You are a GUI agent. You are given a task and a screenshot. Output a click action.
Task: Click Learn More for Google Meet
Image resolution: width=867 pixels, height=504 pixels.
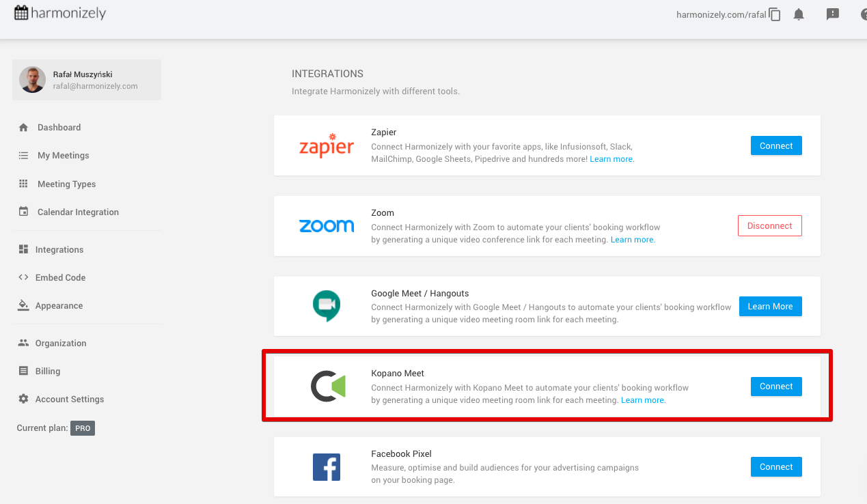[770, 306]
